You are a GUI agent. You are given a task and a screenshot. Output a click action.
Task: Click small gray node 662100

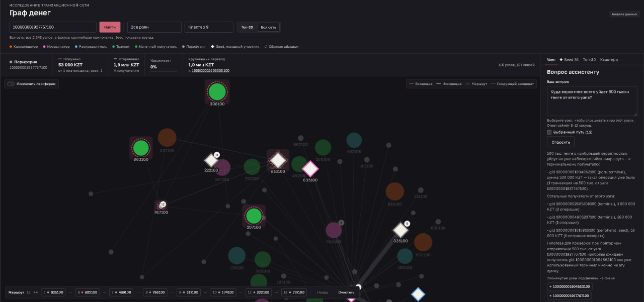(x=300, y=138)
